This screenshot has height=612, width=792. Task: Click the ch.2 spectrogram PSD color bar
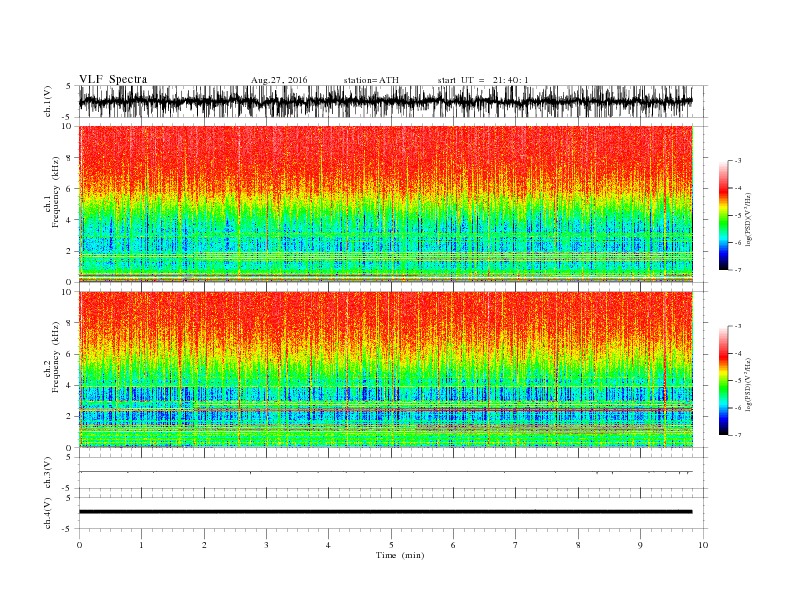[x=723, y=380]
